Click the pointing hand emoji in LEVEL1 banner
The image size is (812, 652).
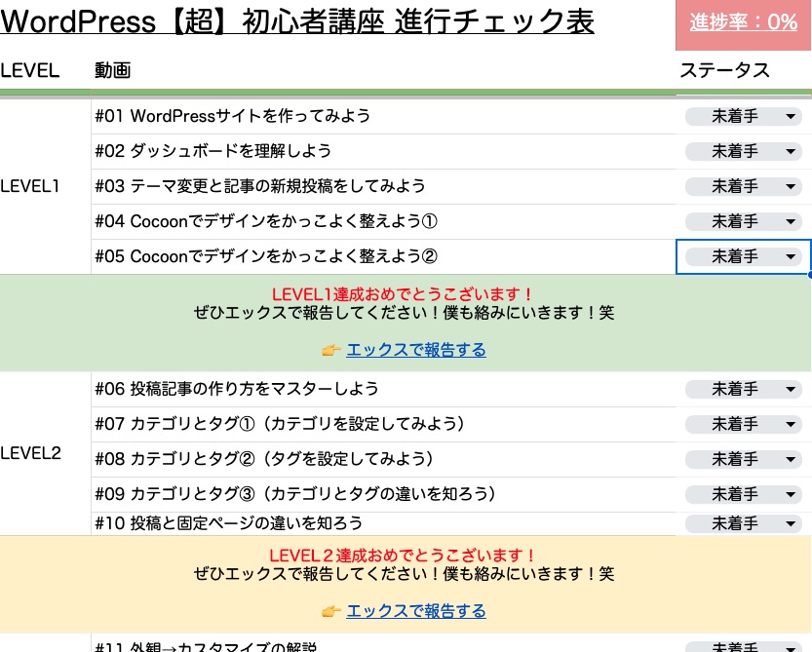coord(330,351)
